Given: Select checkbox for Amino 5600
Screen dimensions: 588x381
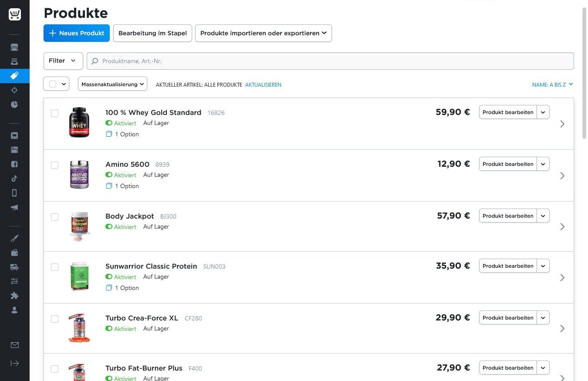Looking at the screenshot, I should click(x=54, y=165).
